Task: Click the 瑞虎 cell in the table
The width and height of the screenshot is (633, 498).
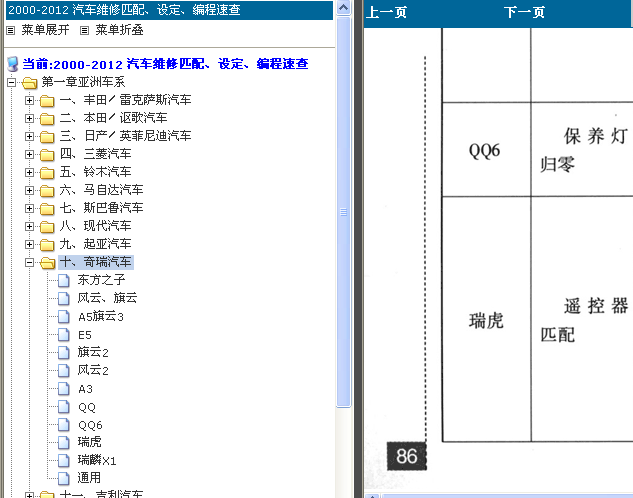Action: pyautogui.click(x=486, y=320)
